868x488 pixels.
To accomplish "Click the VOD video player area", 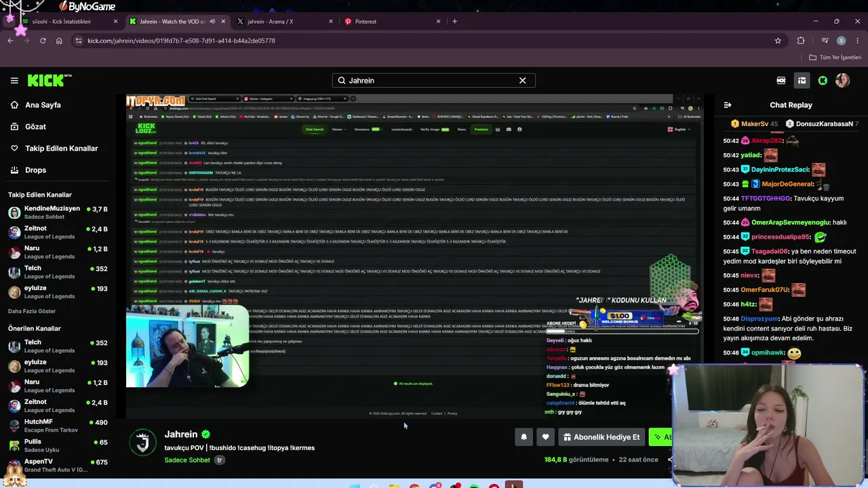I will click(415, 256).
